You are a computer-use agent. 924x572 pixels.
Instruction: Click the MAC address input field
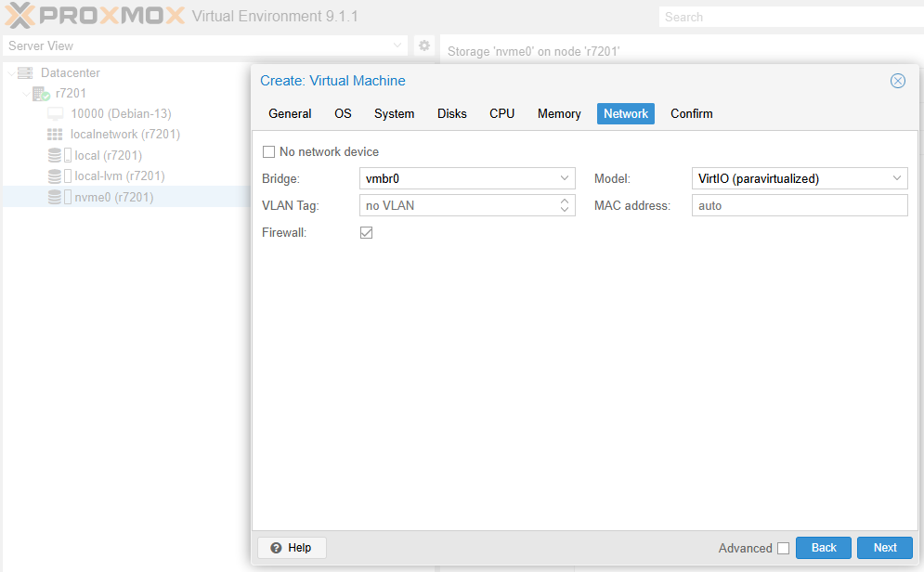[799, 205]
